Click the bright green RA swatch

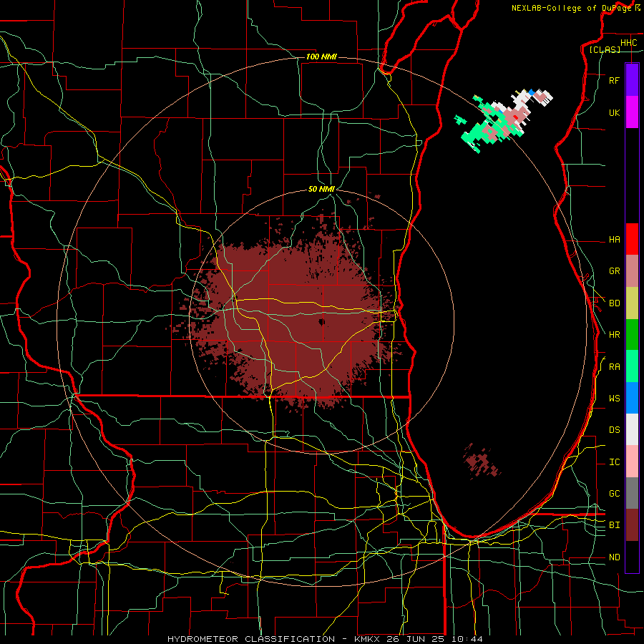click(x=632, y=366)
